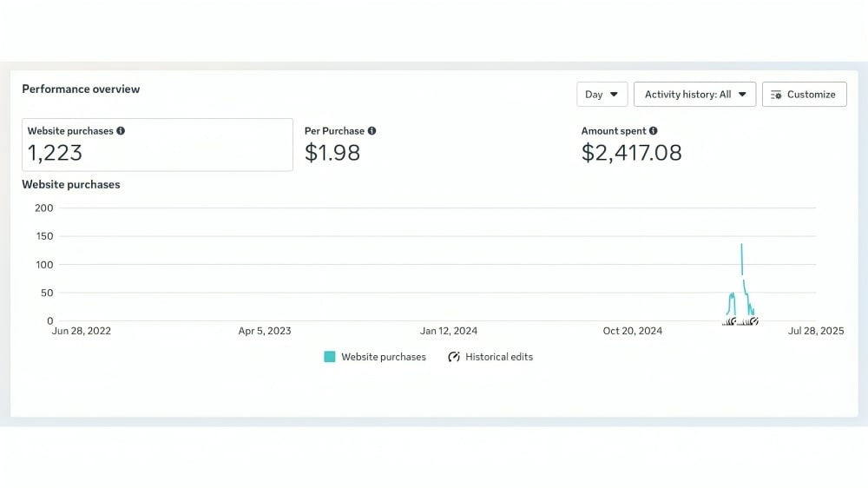Click the rightmost historical edit marker on chart
This screenshot has width=868, height=488.
[x=753, y=321]
